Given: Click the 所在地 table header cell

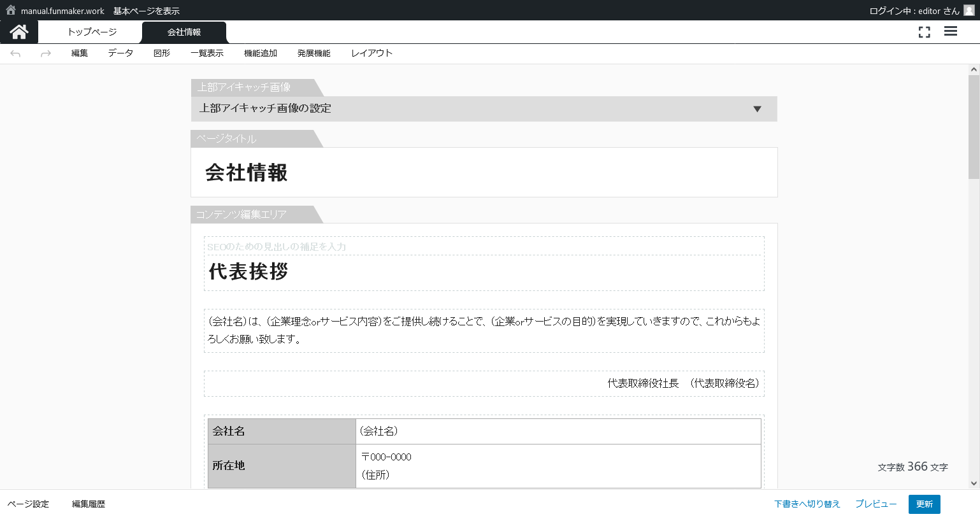Looking at the screenshot, I should click(x=282, y=466).
